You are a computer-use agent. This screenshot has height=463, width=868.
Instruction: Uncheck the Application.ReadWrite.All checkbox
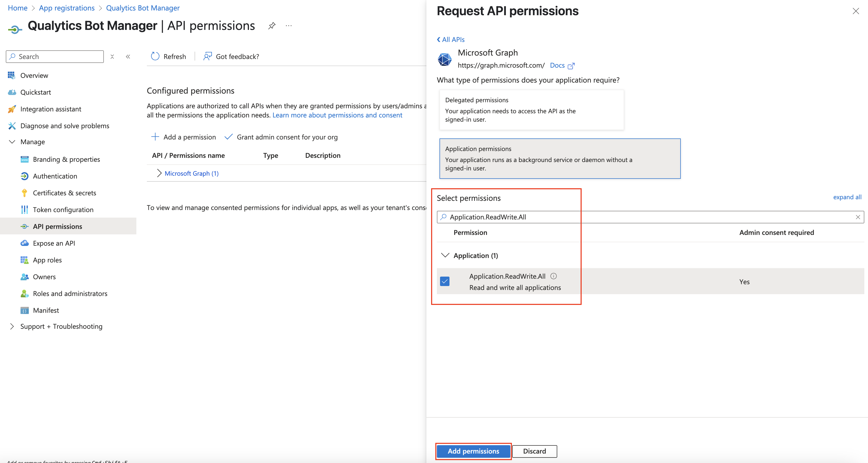click(x=445, y=281)
